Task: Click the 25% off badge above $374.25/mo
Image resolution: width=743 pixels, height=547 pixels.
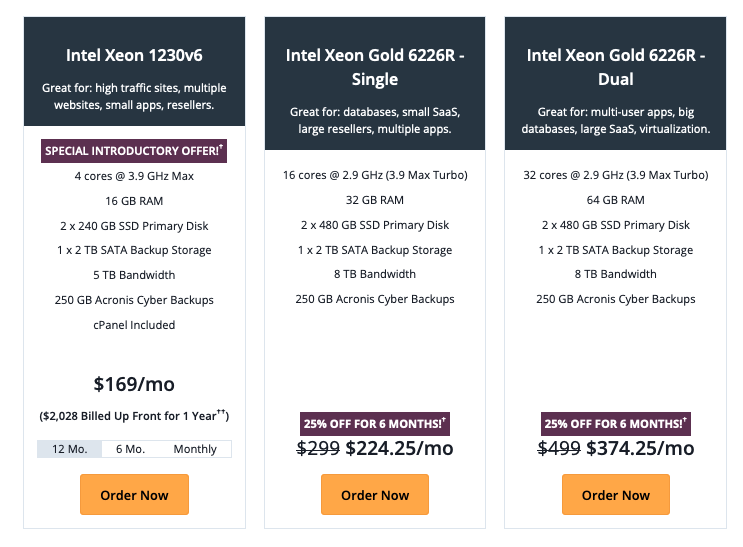Action: [616, 424]
